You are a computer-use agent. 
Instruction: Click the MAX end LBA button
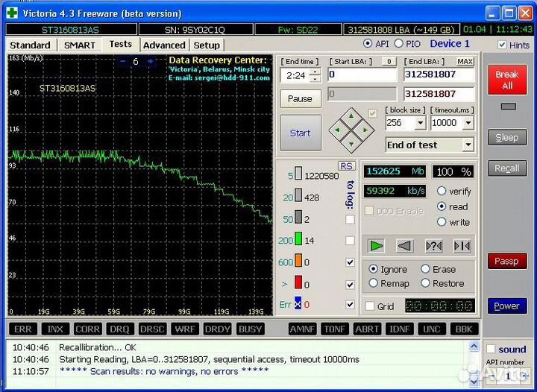click(x=465, y=61)
